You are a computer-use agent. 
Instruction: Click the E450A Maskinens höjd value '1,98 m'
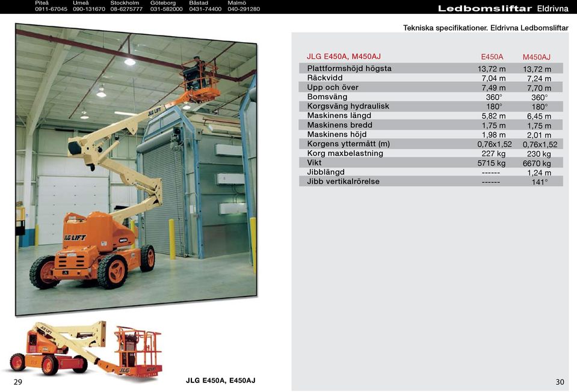click(493, 135)
